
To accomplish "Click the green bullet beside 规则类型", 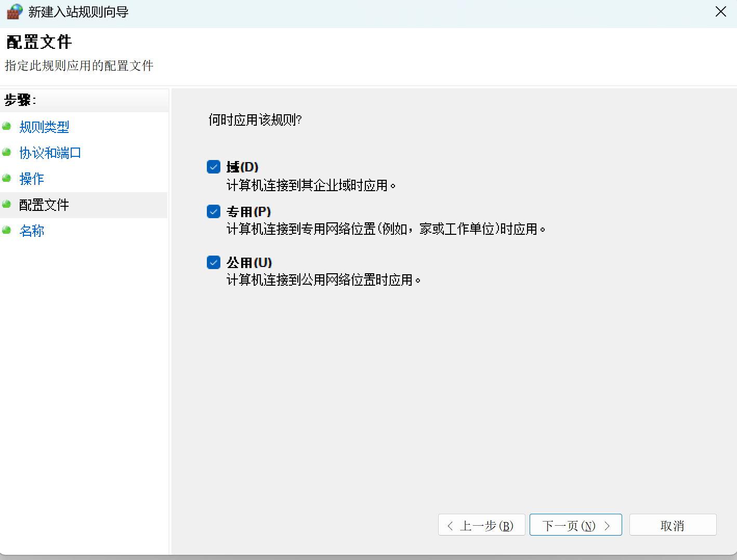I will [x=7, y=126].
